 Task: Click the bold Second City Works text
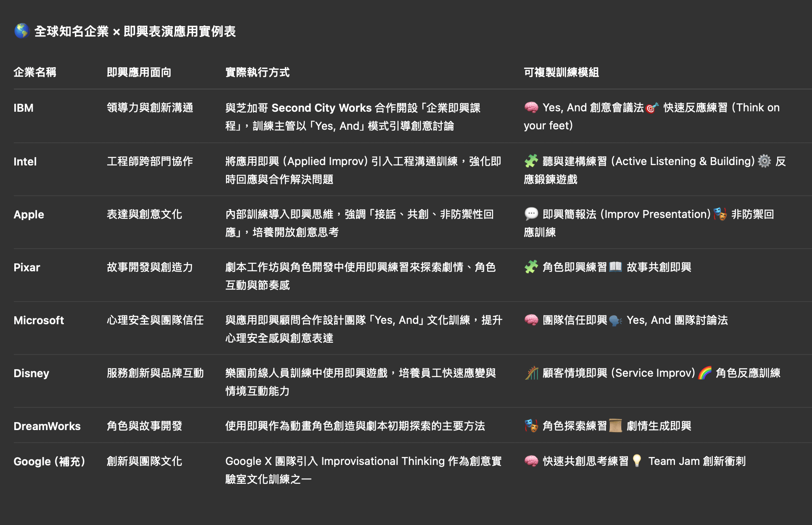point(322,108)
